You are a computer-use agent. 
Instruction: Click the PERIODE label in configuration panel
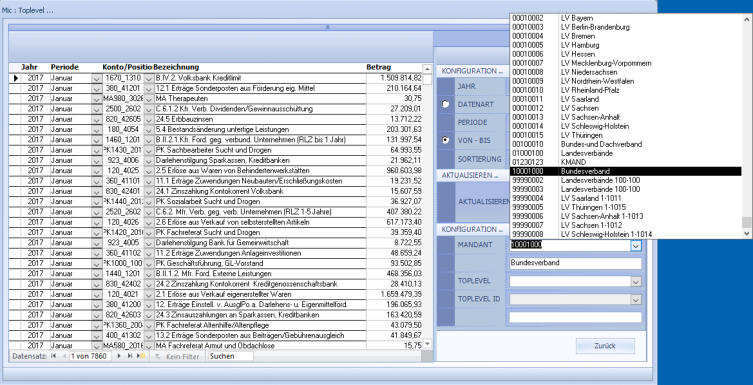coord(472,122)
